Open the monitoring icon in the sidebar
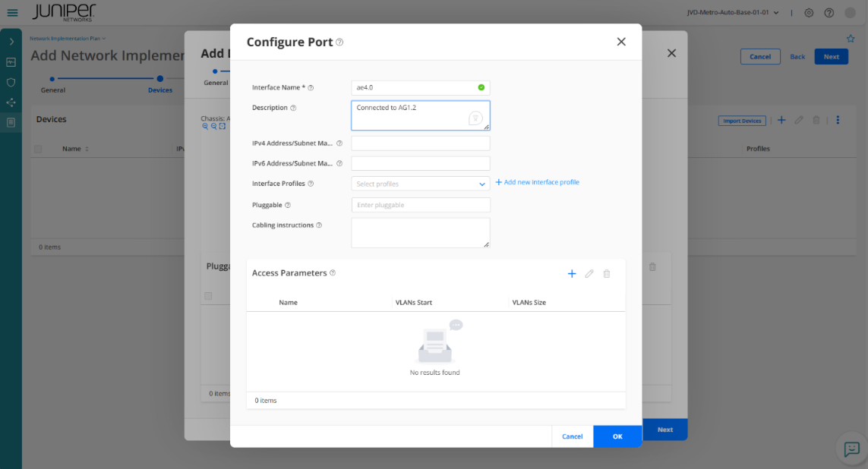The width and height of the screenshot is (868, 469). pos(11,62)
